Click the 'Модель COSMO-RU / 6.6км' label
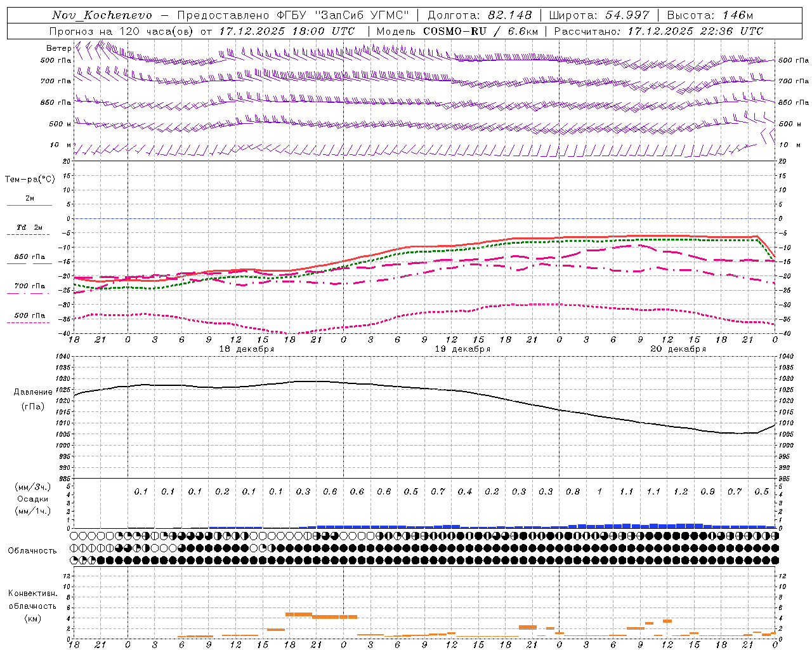Screen dimensions: 812x650 [x=457, y=31]
